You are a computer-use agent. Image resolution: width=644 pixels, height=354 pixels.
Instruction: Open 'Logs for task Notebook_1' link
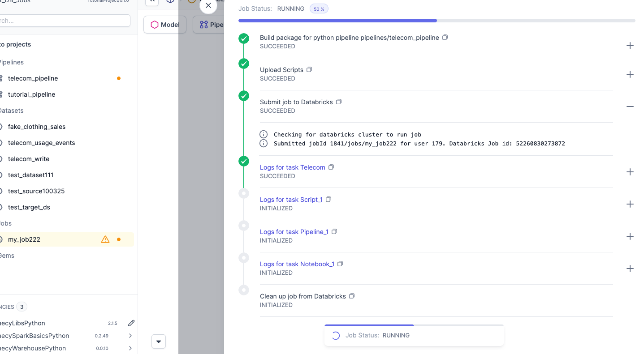297,264
